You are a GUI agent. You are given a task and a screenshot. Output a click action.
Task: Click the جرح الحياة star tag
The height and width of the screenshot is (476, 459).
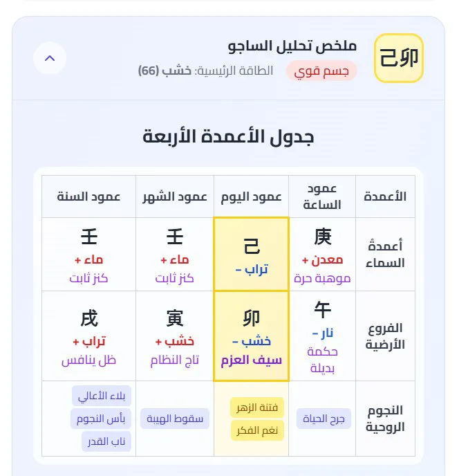click(324, 419)
